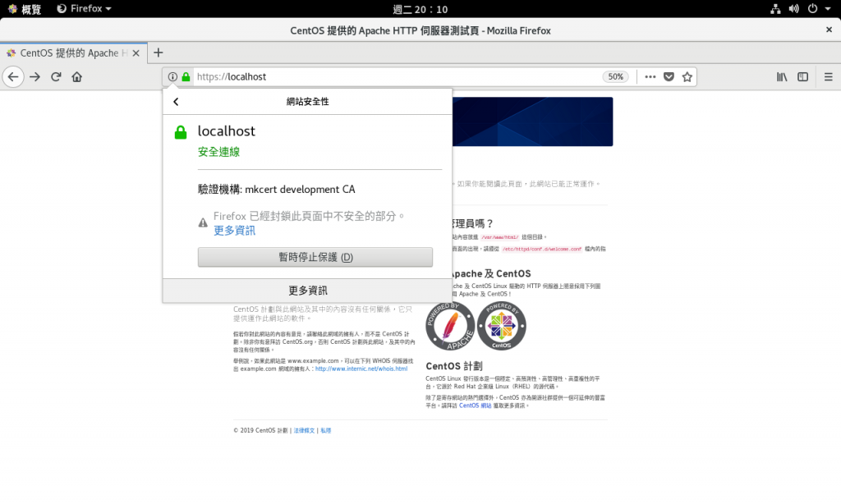This screenshot has width=841, height=504.
Task: Click the bottom 更多資訊 button of the panel
Action: [x=307, y=291]
